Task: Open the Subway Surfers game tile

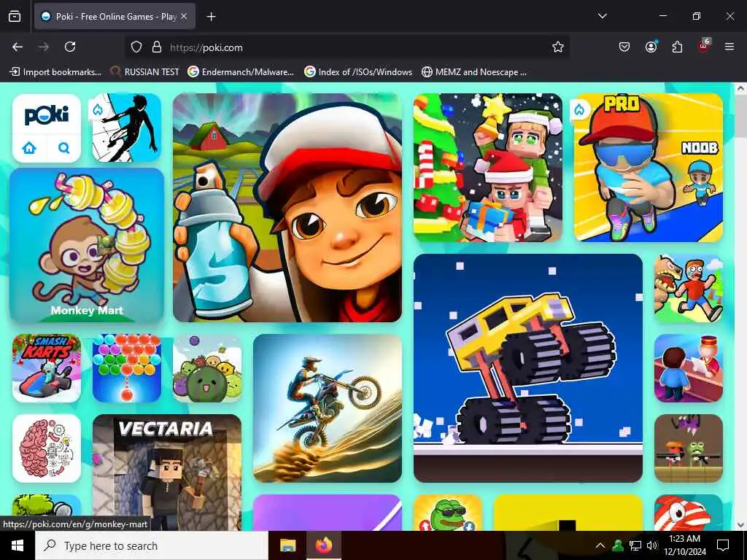Action: pos(287,208)
